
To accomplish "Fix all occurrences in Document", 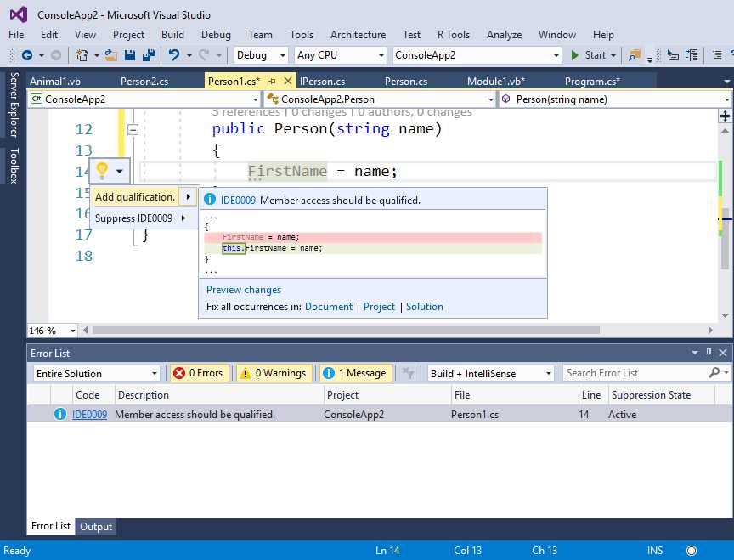I will pyautogui.click(x=329, y=306).
